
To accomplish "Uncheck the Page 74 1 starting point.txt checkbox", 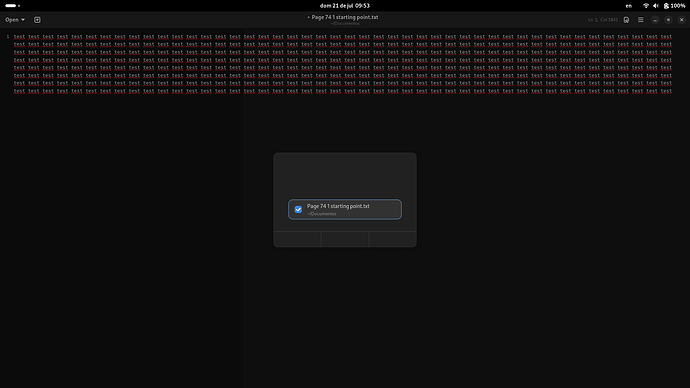I will [x=298, y=209].
